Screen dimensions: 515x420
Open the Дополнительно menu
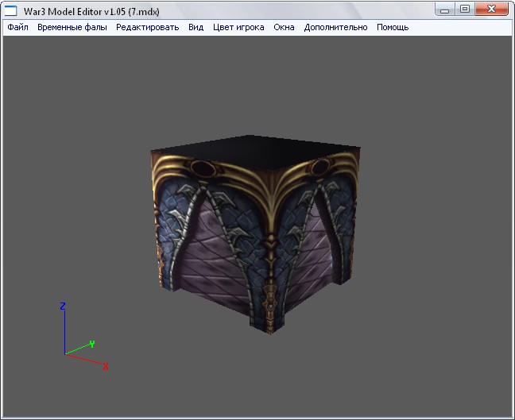coord(335,27)
